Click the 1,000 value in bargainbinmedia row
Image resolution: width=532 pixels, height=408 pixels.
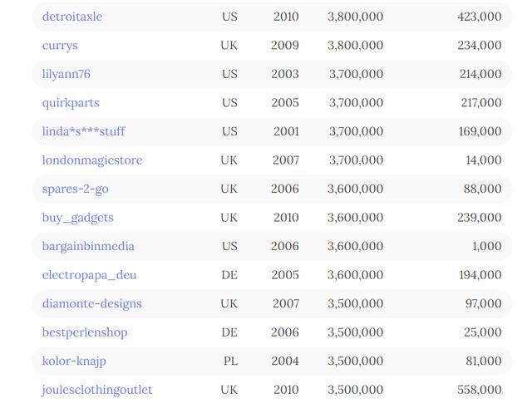pyautogui.click(x=487, y=246)
